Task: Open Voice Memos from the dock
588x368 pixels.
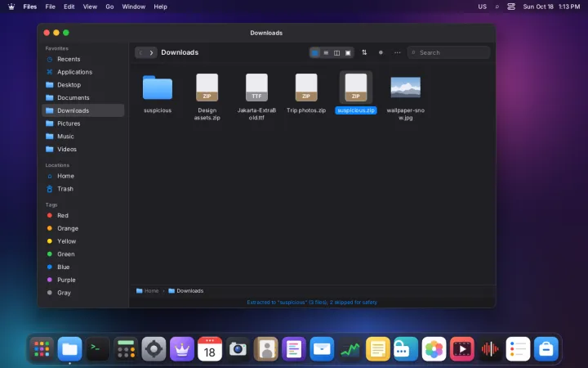Action: tap(490, 349)
